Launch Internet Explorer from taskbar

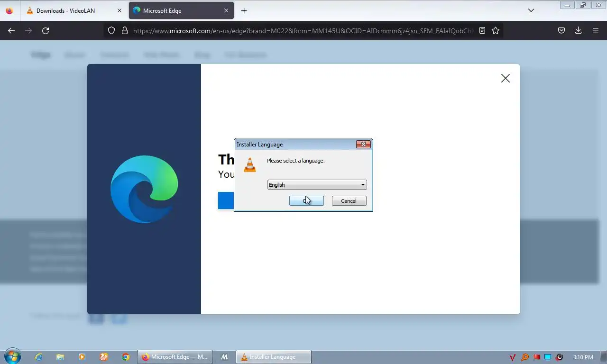38,357
